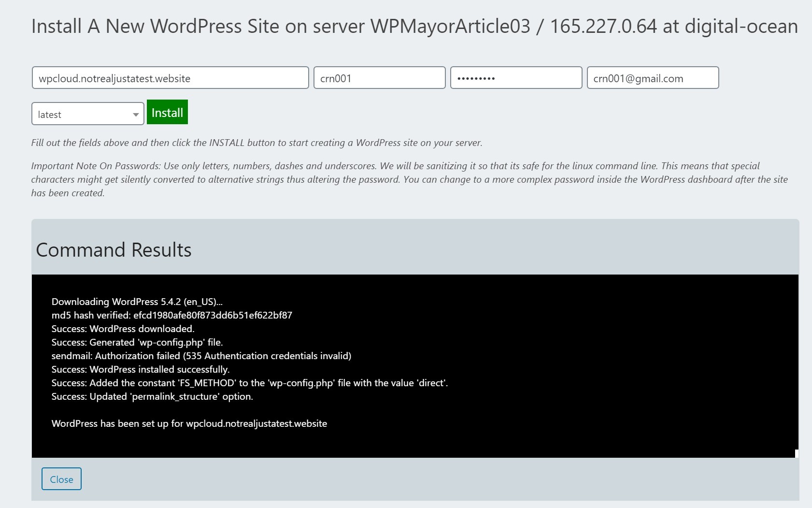Close the Command Results panel
Image resolution: width=812 pixels, height=508 pixels.
61,479
